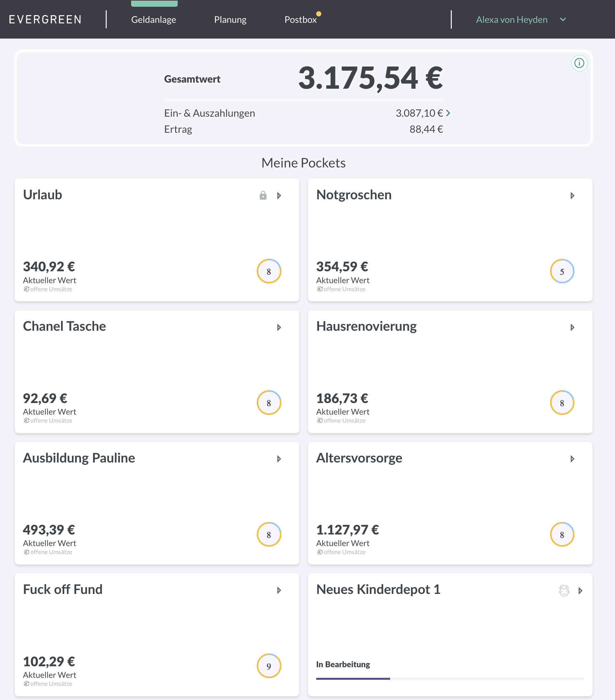Expand Ein- & Auszahlungen details chevron
615x700 pixels.
click(448, 113)
